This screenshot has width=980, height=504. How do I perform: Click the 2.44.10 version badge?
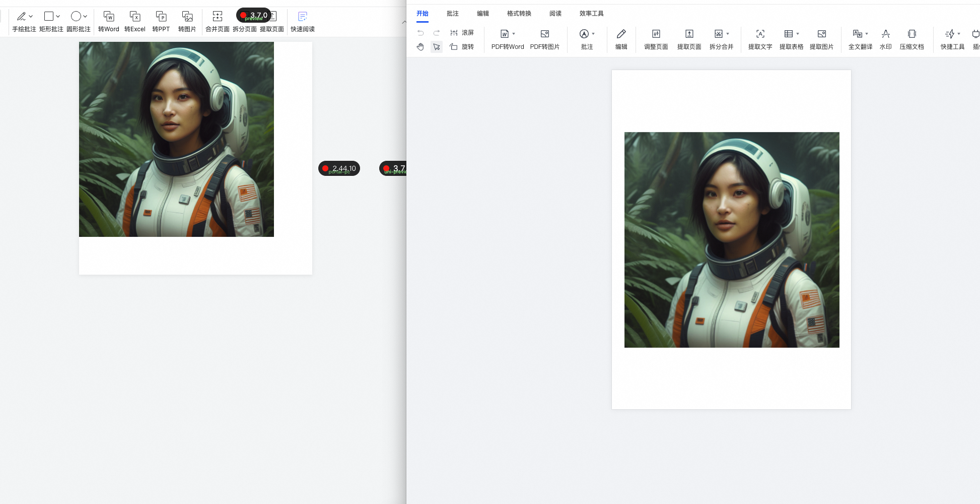tap(339, 168)
